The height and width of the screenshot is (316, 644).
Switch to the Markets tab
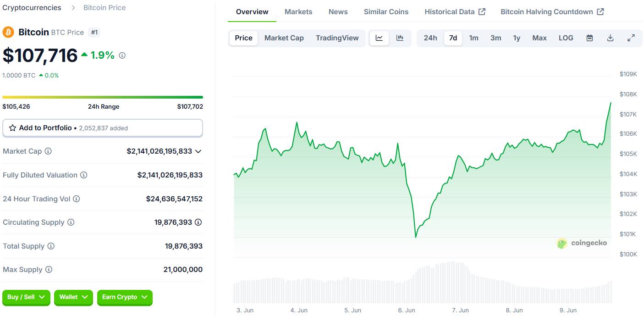pos(298,12)
